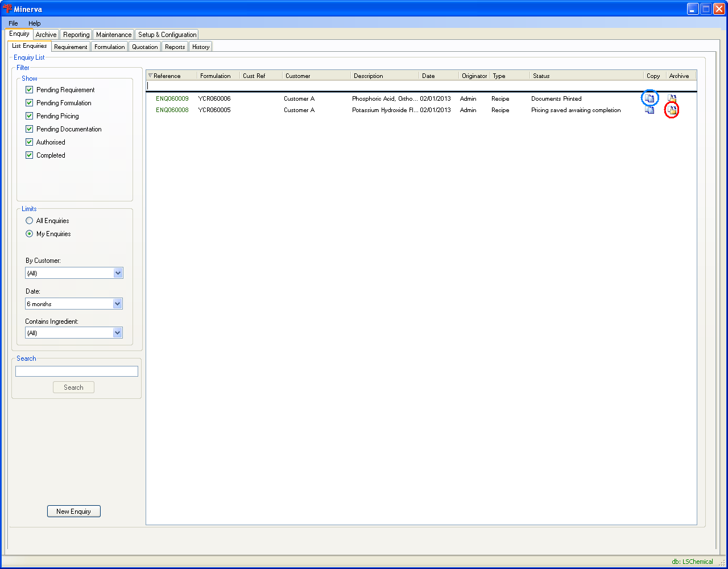Image resolution: width=728 pixels, height=569 pixels.
Task: Open the Formulation sub-tab
Action: (110, 47)
